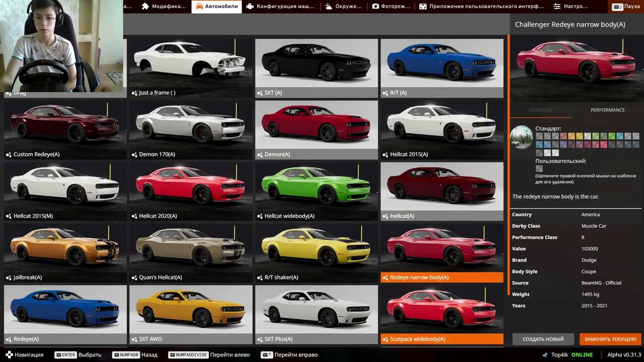644x362 pixels.
Task: Click the Value 103000 entry
Action: tap(576, 249)
